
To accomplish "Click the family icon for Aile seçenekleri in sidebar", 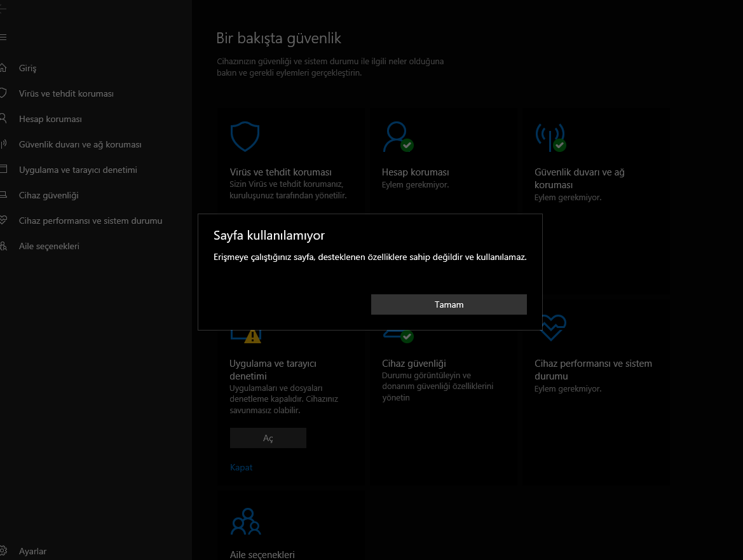I will click(3, 246).
